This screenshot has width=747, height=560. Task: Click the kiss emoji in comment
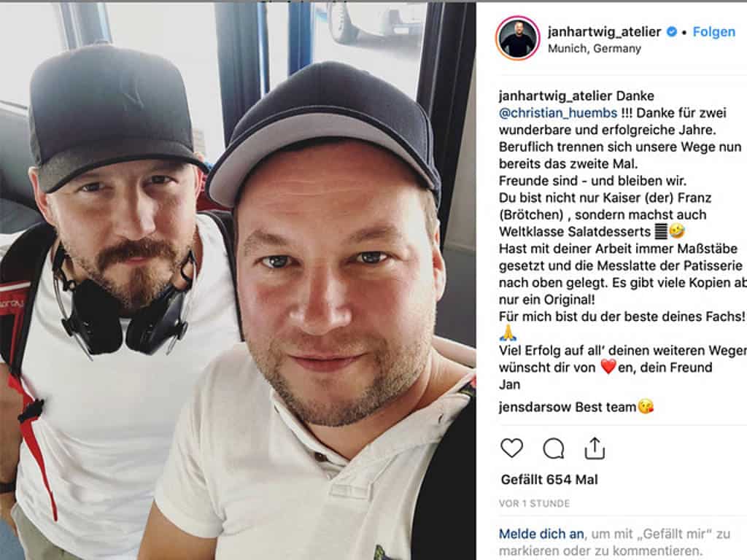(x=646, y=407)
